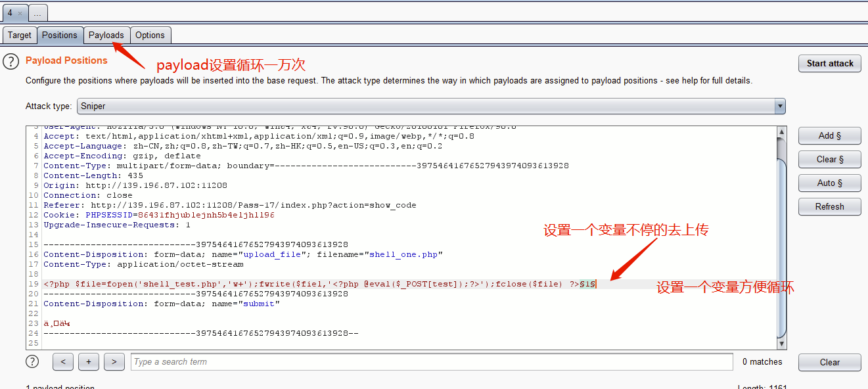This screenshot has width=868, height=389.
Task: Click the PHP fopen payload code
Action: [311, 284]
